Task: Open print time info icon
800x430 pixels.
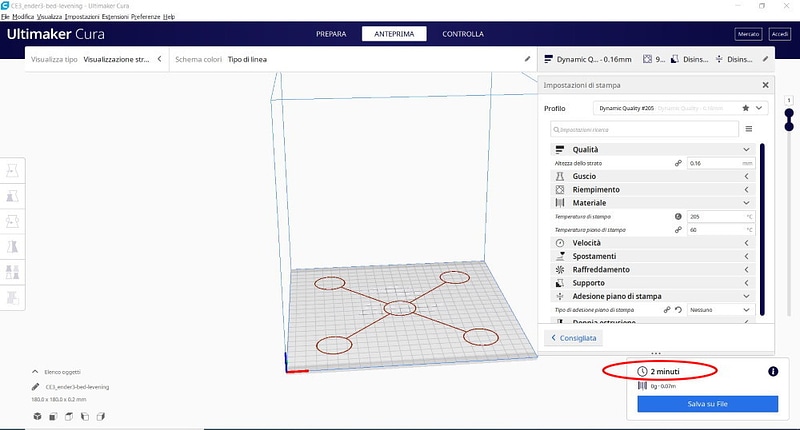Action: tap(773, 371)
